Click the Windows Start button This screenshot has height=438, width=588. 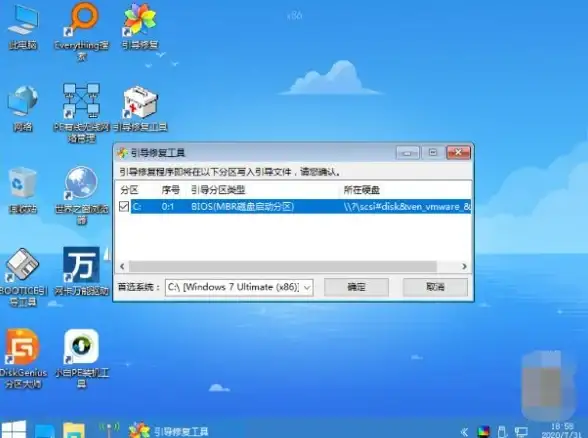[x=14, y=430]
